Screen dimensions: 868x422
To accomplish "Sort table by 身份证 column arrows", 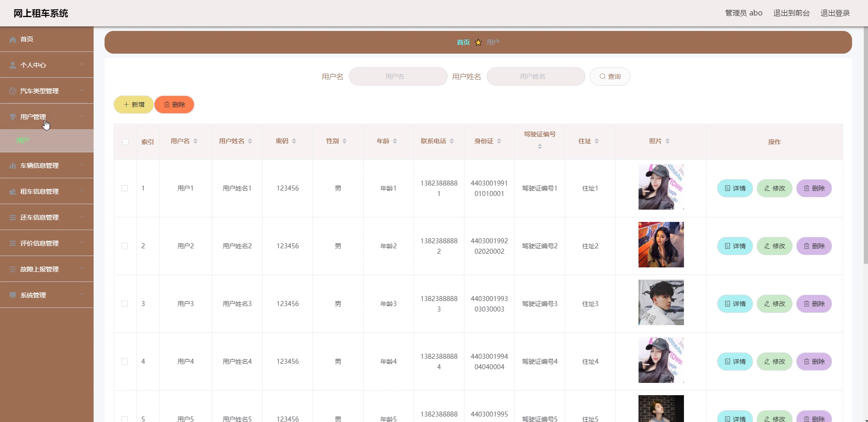I will click(499, 141).
